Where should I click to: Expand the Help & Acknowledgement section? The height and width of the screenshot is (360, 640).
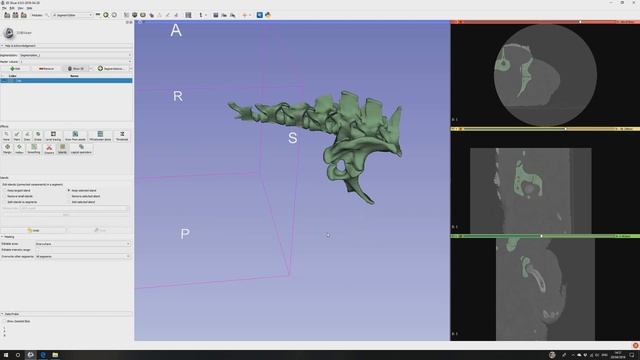[x=66, y=46]
